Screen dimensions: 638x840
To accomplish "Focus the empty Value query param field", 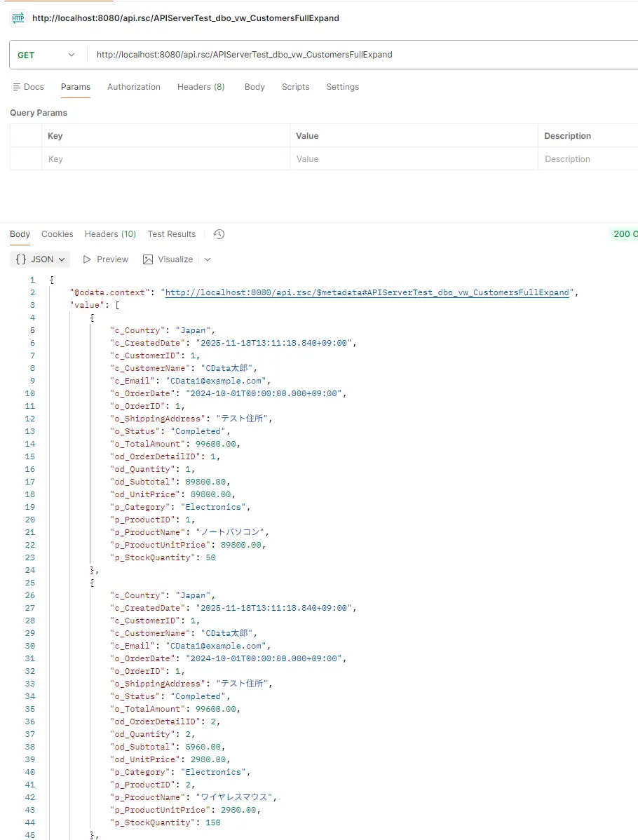I will [x=414, y=159].
